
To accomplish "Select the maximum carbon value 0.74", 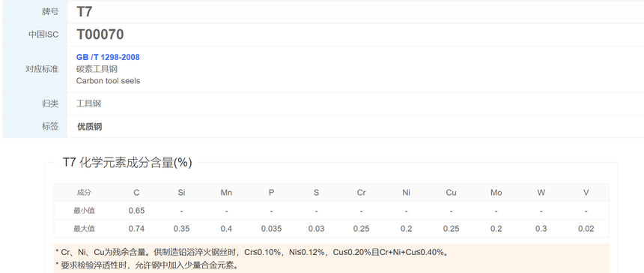I will [x=136, y=229].
